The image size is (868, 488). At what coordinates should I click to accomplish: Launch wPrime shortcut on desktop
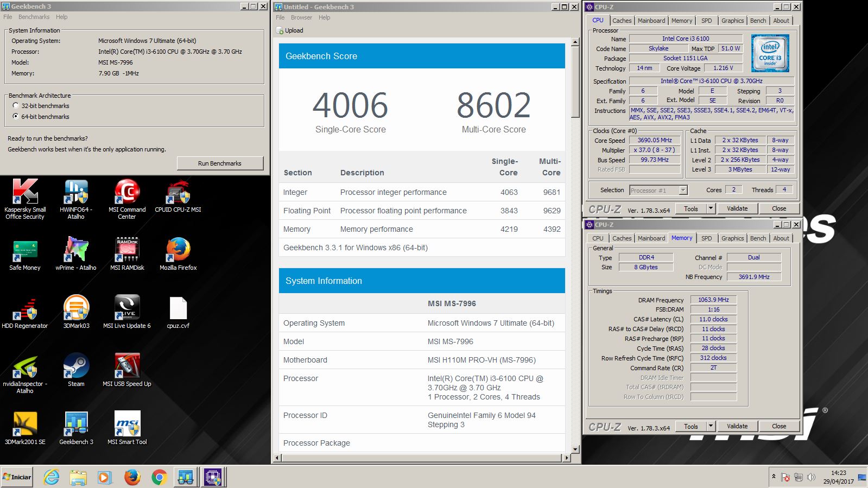pyautogui.click(x=76, y=254)
